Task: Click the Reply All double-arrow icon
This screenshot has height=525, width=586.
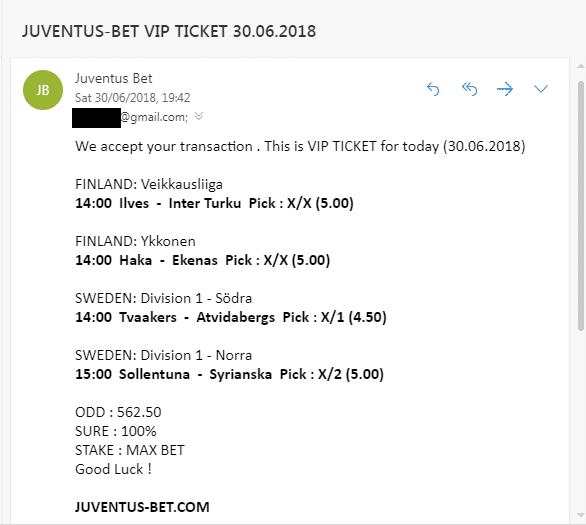Action: [x=469, y=89]
